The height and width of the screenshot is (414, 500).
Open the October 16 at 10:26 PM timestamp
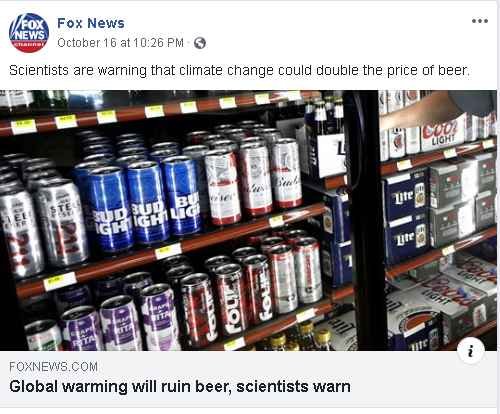point(120,43)
